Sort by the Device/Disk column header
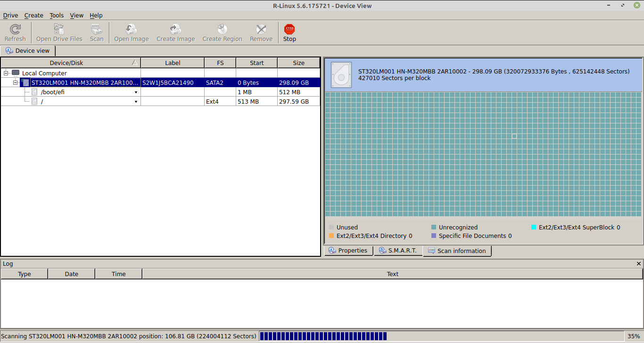Viewport: 644px width, 343px height. tap(71, 63)
